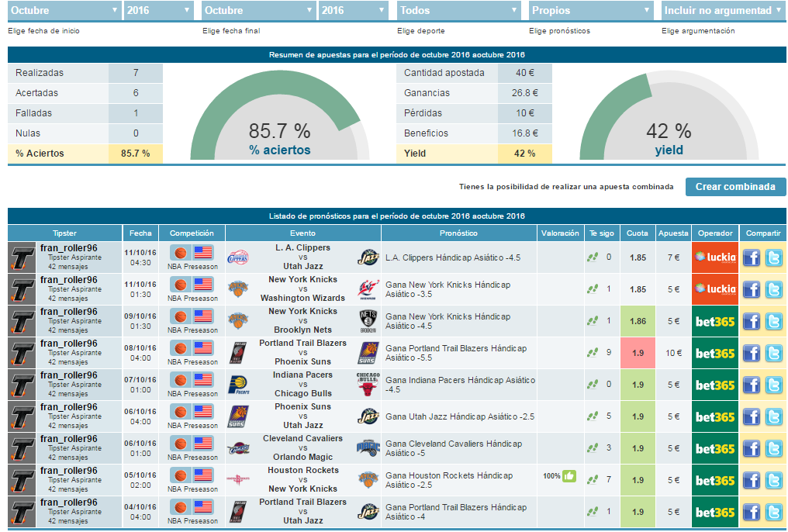The width and height of the screenshot is (788, 532).
Task: Click luckia operator logo on Wizards row
Action: 715,289
